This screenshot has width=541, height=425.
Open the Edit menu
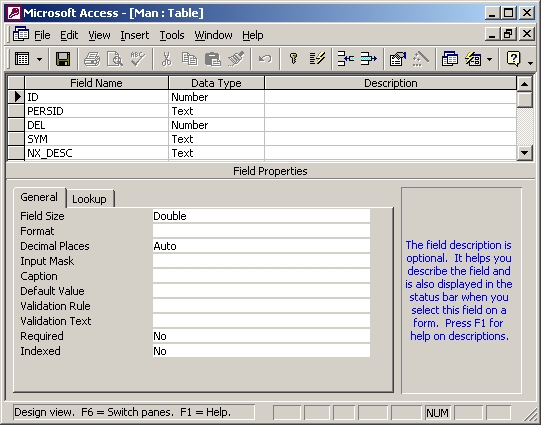[69, 35]
